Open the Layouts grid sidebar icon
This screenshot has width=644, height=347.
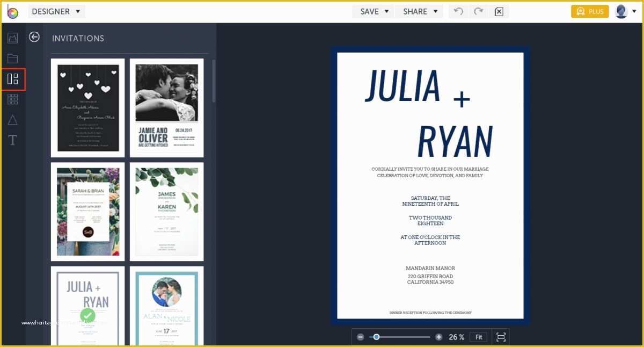point(13,99)
